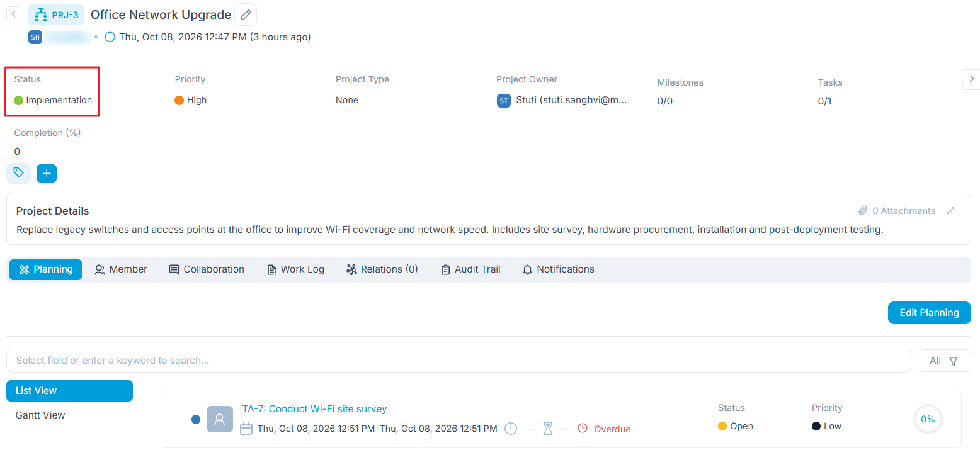Click the paperclip attachments icon
This screenshot has height=472, width=980.
863,211
